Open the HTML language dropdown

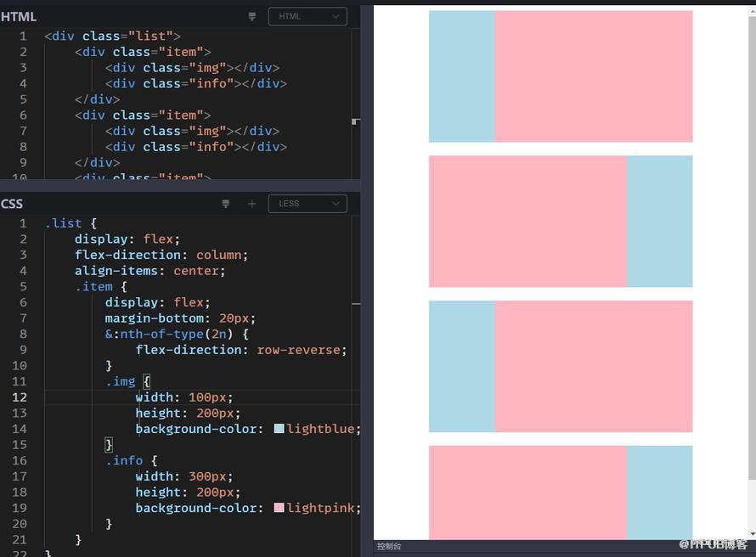(307, 16)
